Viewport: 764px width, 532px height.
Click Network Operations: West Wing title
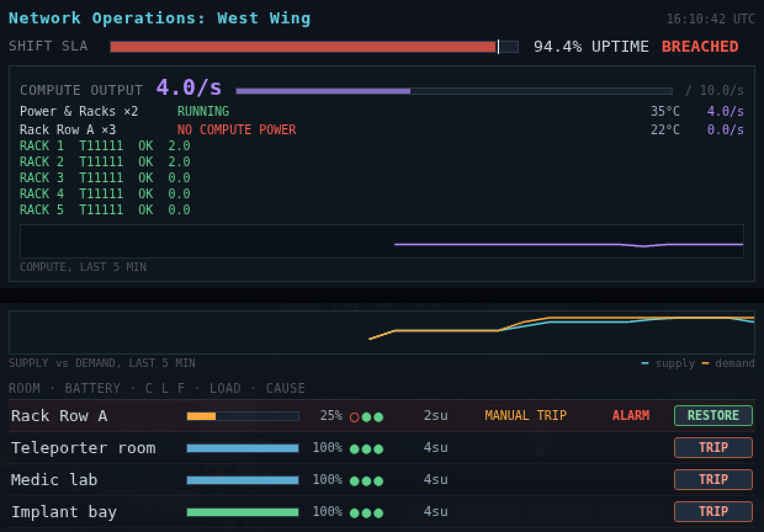click(x=160, y=18)
